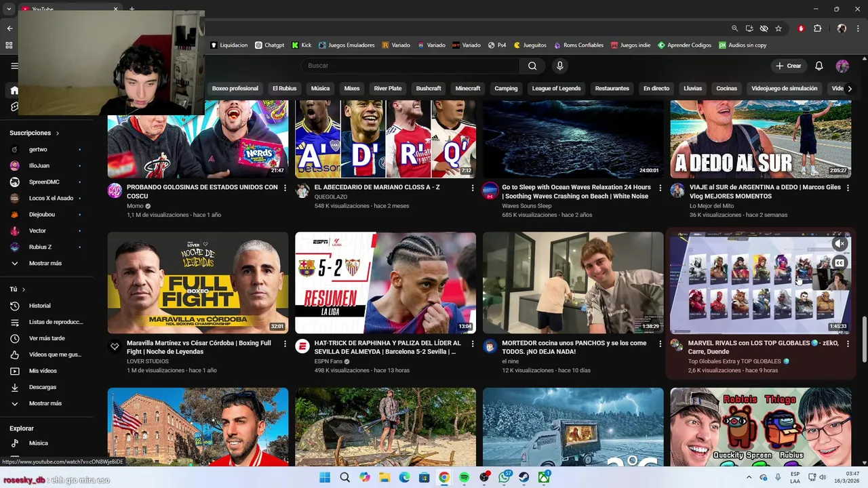Expand Mostrar más under Suscripciones
This screenshot has height=488, width=868.
coord(46,263)
